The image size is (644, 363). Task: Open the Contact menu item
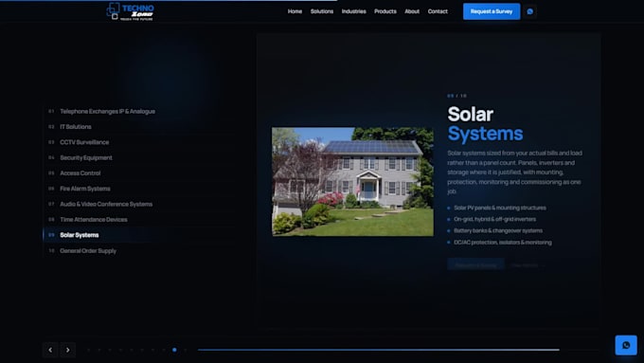click(438, 11)
